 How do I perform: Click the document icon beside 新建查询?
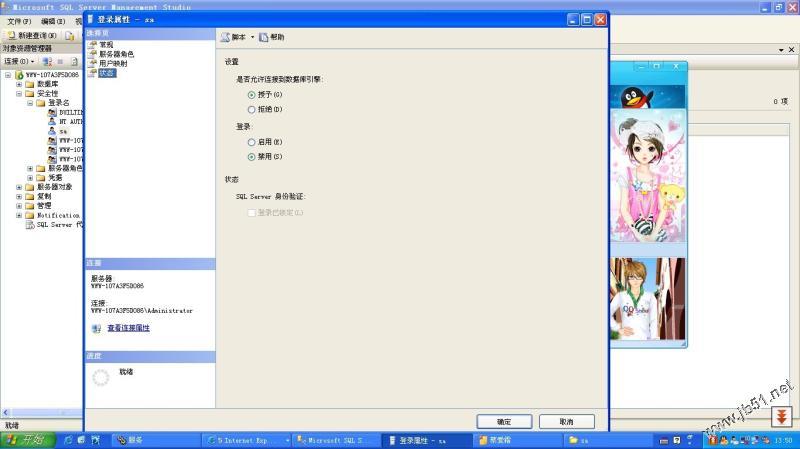coord(69,36)
